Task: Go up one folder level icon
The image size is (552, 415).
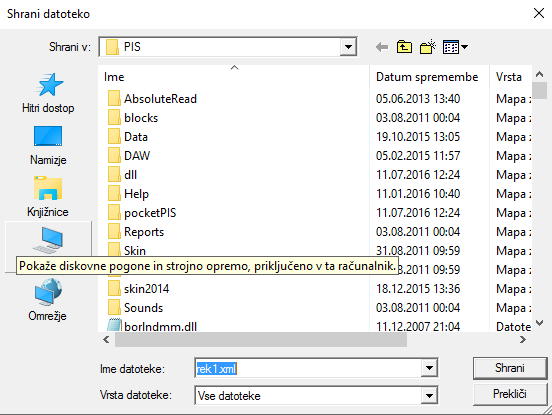Action: [404, 47]
